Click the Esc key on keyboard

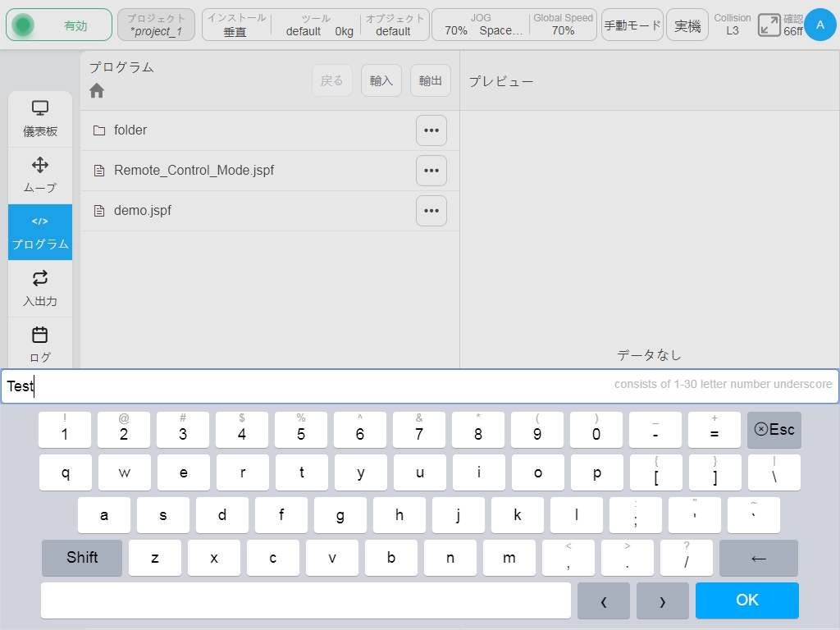coord(774,430)
